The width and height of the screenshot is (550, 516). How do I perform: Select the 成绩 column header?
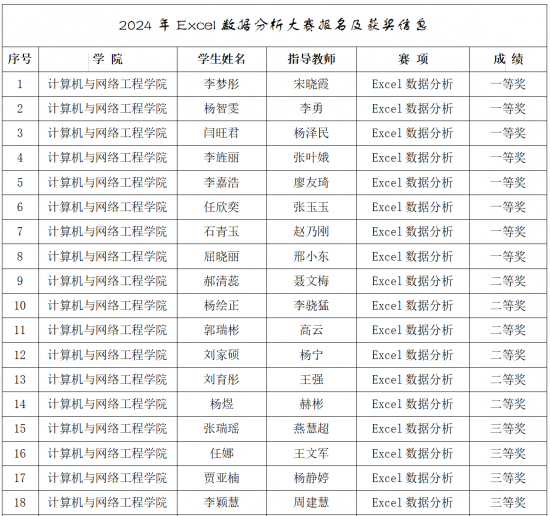point(508,59)
